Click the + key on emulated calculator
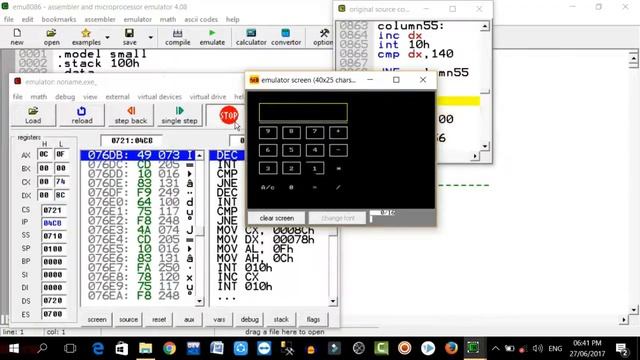The image size is (640, 360). pyautogui.click(x=338, y=132)
